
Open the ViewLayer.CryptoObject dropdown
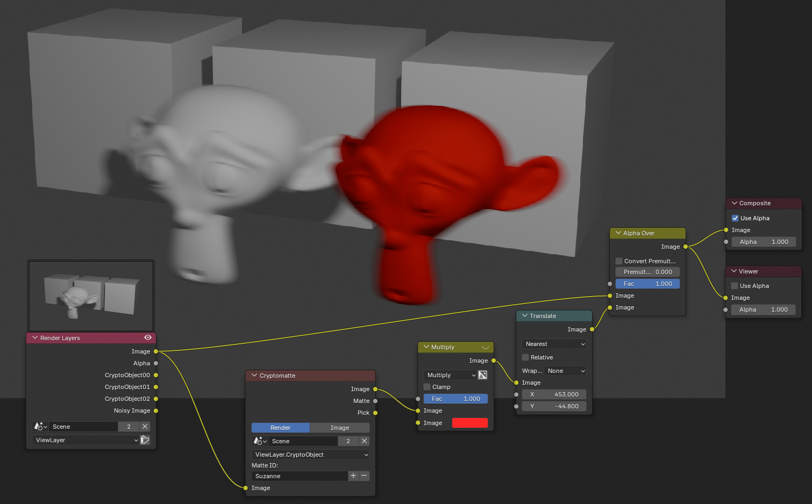[310, 454]
